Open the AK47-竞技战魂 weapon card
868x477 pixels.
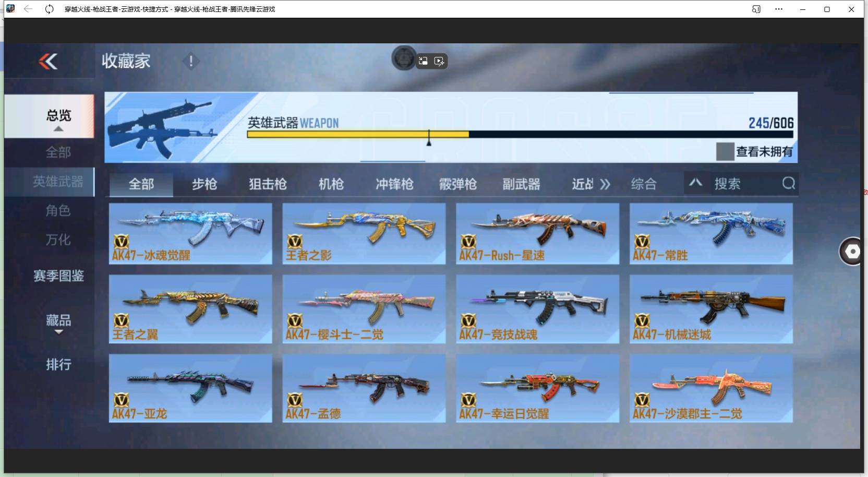pos(538,309)
